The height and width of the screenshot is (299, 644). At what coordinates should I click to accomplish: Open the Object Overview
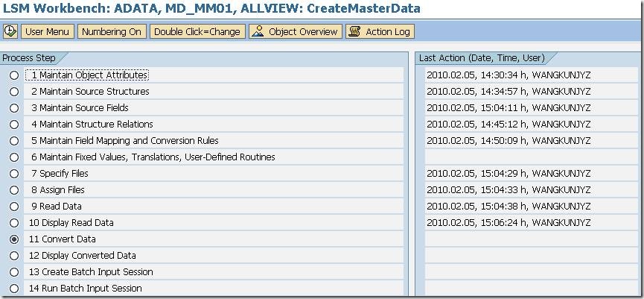(x=296, y=31)
